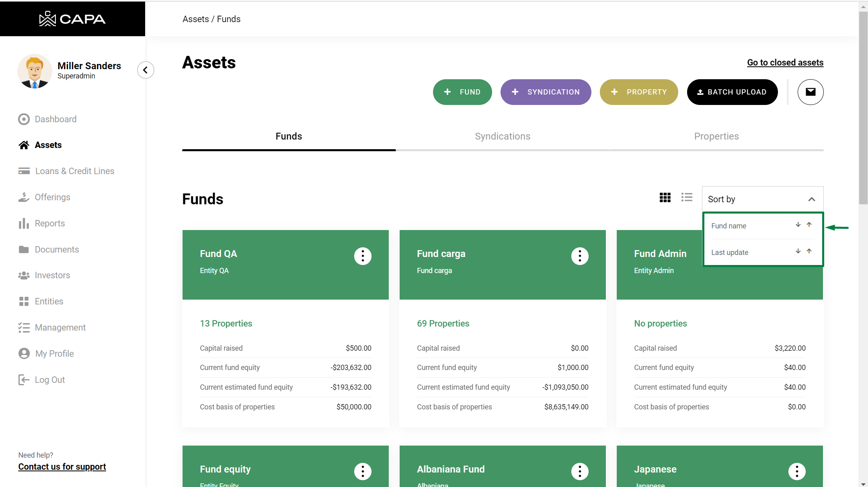Switch to grid view layout
The width and height of the screenshot is (868, 487).
coord(665,197)
